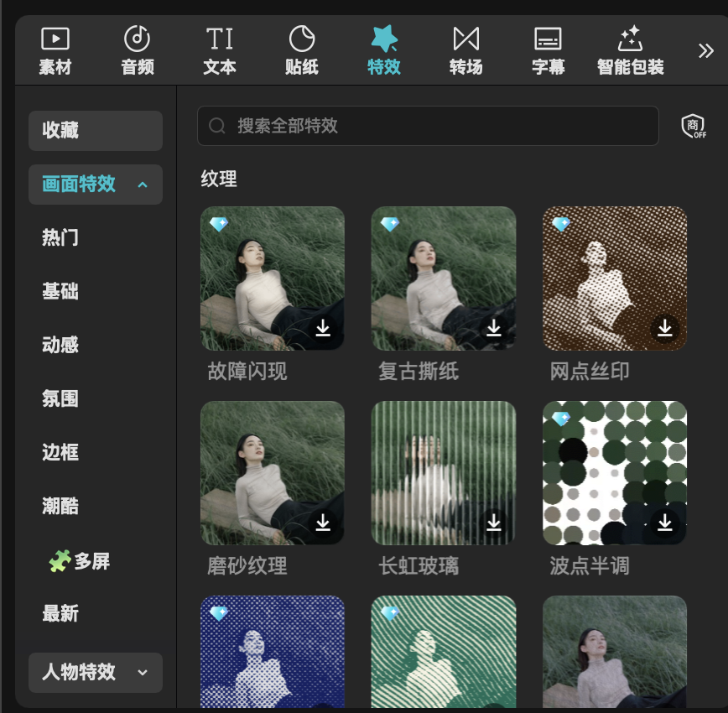This screenshot has height=713, width=728.
Task: Expand more tabs with double-chevron arrow
Action: pos(705,50)
